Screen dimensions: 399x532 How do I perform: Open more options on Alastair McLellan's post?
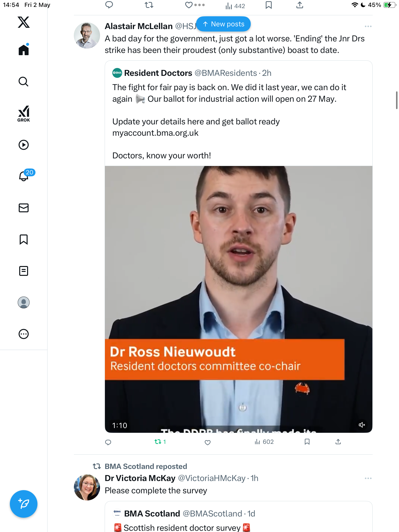point(368,26)
